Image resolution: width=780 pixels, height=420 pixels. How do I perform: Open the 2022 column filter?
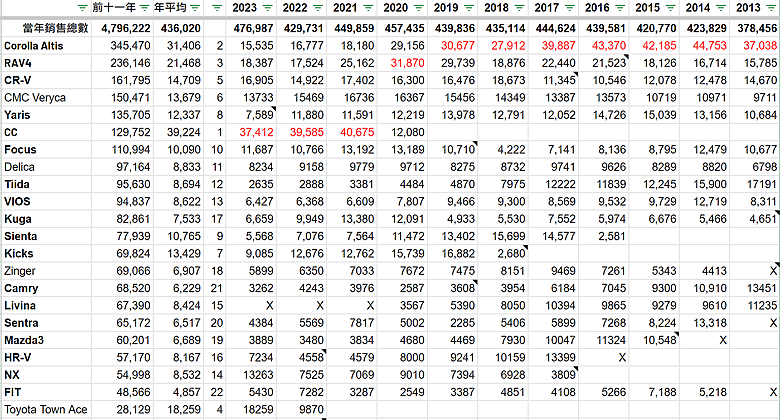(318, 8)
